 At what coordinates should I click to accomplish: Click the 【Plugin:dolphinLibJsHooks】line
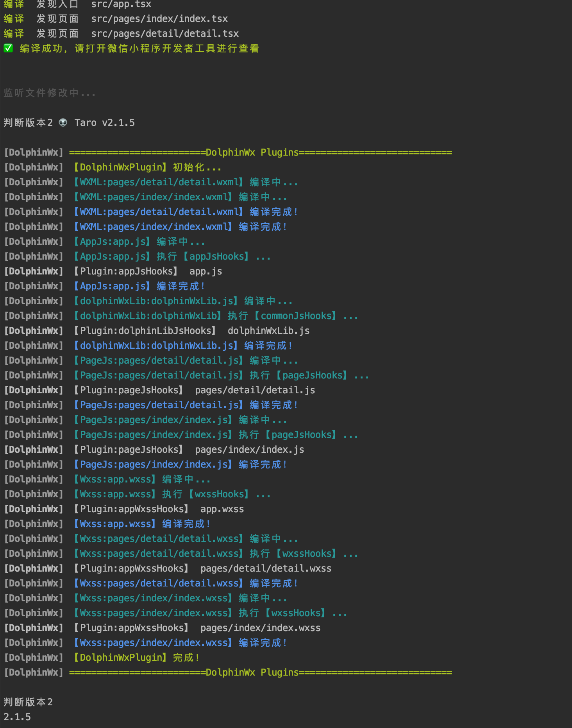tap(157, 331)
